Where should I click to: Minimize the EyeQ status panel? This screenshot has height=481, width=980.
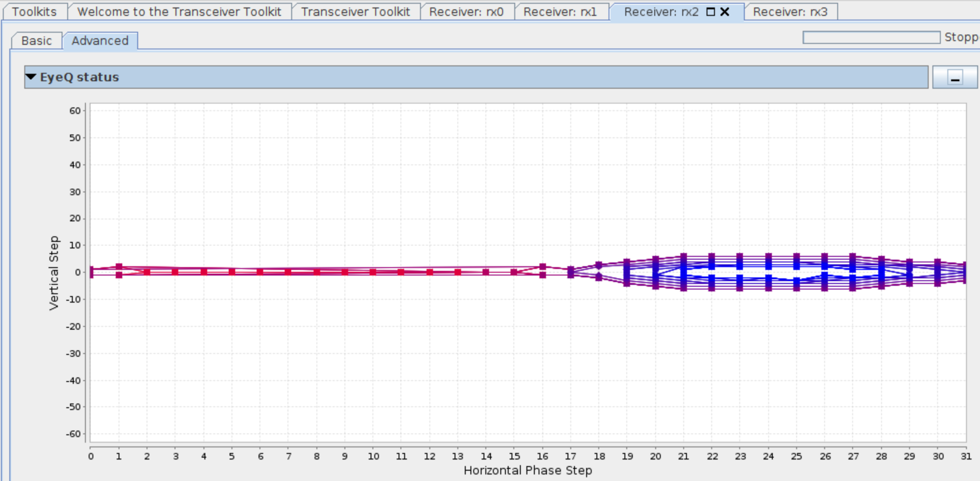tap(955, 78)
